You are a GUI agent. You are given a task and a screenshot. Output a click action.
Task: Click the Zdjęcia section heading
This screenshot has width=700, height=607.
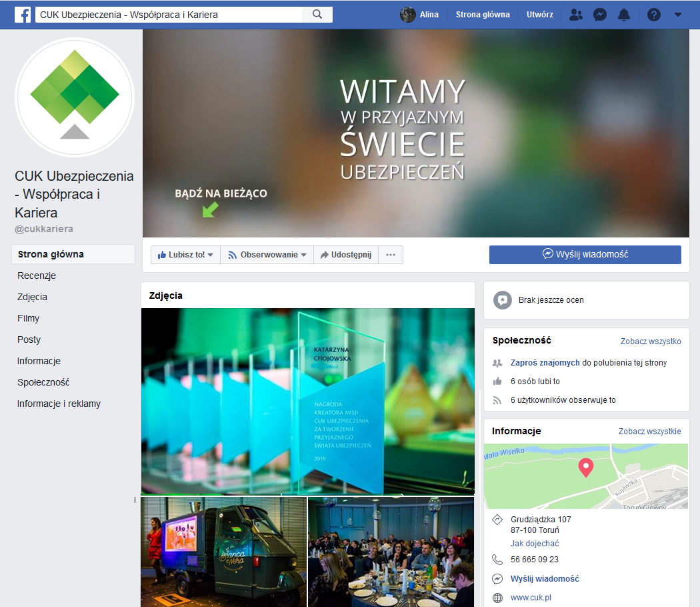pos(165,295)
